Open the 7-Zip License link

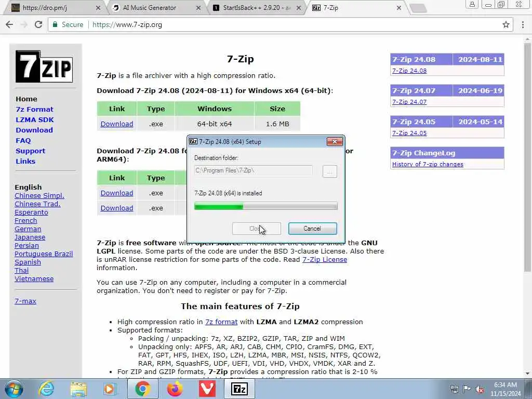[x=325, y=260]
